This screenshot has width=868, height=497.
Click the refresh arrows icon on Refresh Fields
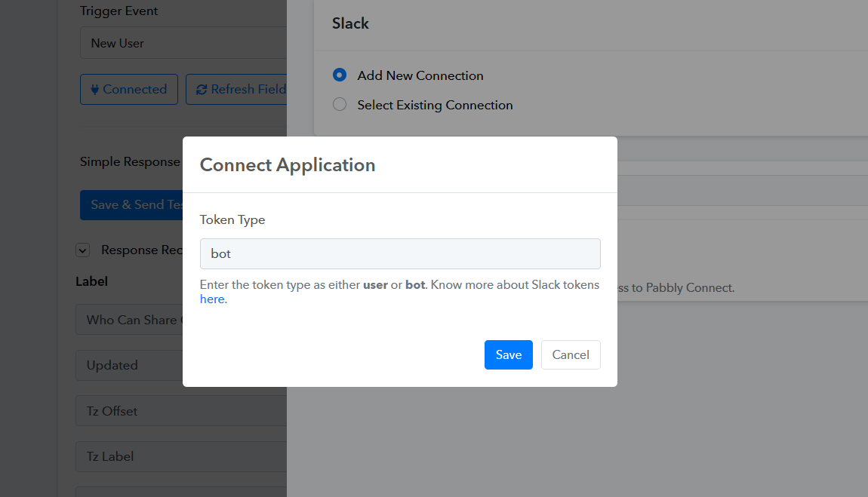(x=202, y=90)
